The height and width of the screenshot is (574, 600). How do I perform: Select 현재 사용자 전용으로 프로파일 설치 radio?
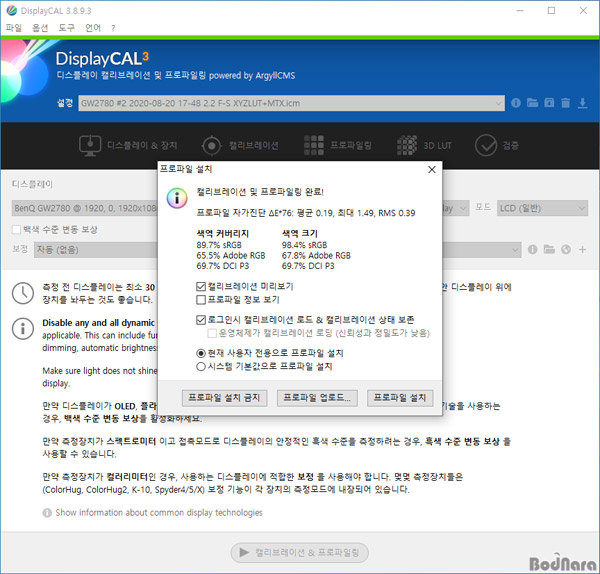[201, 353]
